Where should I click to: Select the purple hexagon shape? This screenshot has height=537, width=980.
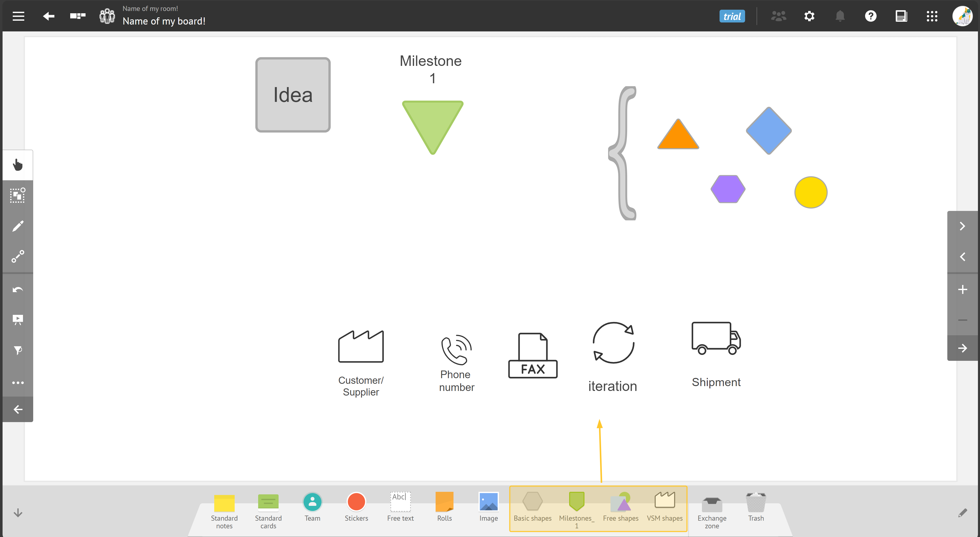pos(728,189)
